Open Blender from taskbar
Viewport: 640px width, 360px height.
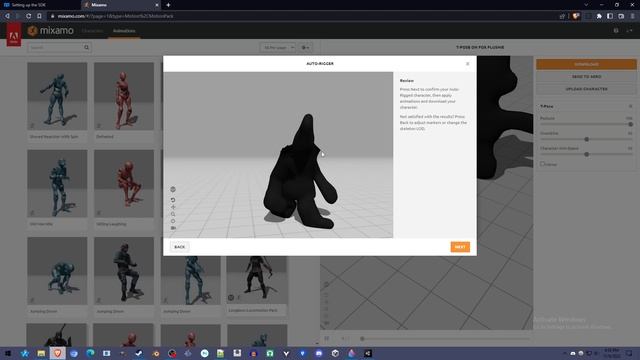click(156, 353)
